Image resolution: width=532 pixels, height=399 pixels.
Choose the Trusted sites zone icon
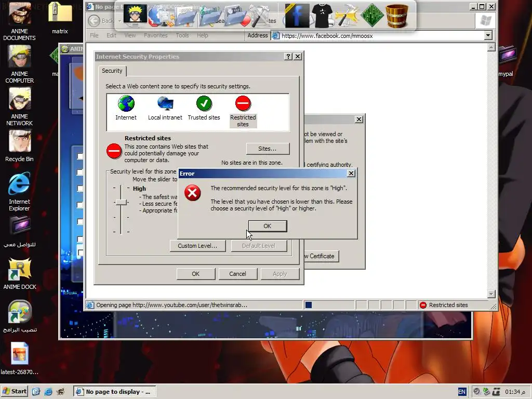pos(204,108)
